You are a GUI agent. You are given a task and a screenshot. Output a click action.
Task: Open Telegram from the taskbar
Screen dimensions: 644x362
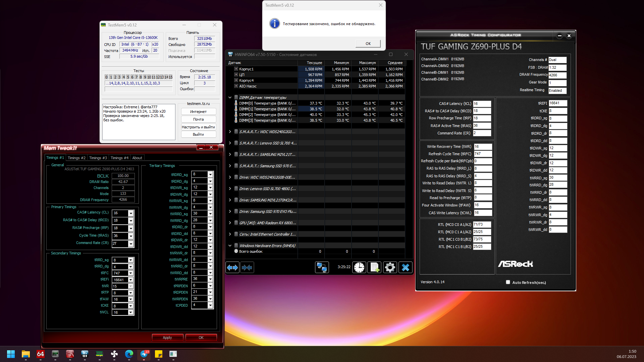(x=145, y=354)
